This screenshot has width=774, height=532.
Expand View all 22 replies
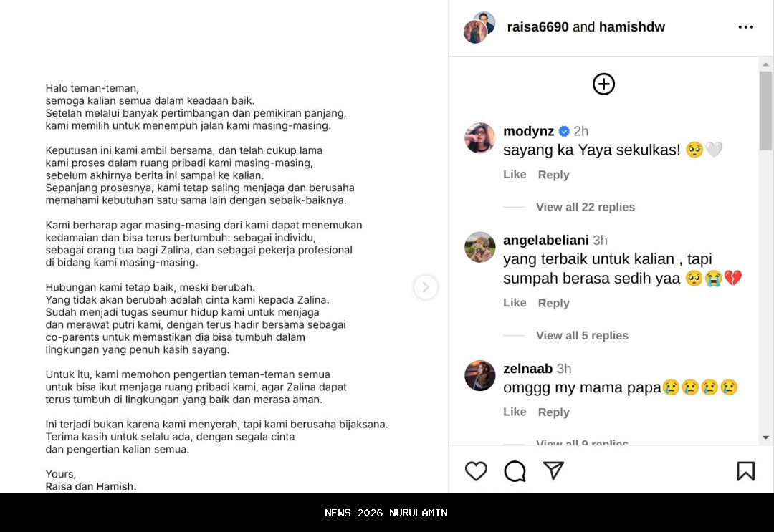pyautogui.click(x=586, y=207)
